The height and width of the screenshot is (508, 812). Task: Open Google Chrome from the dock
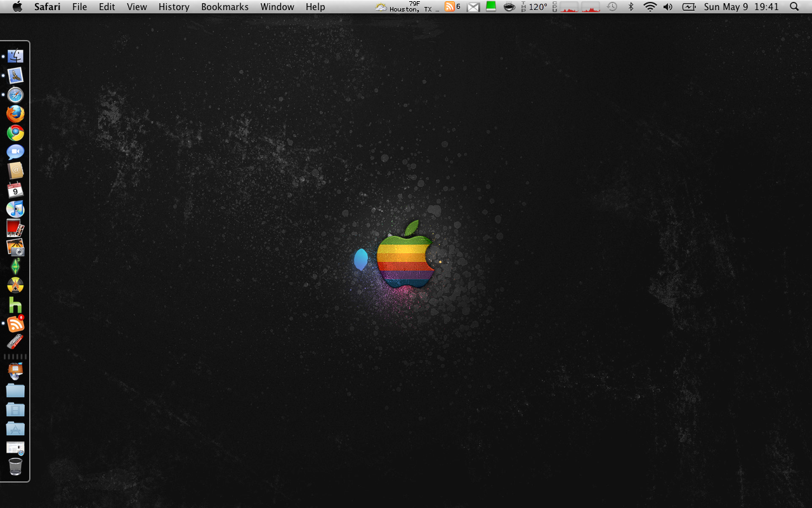point(15,133)
